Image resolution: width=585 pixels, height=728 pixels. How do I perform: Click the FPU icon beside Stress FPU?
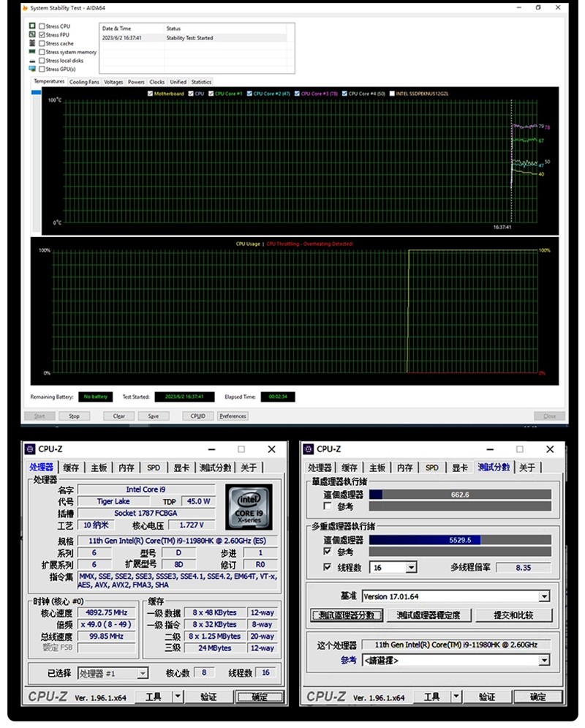click(x=32, y=34)
